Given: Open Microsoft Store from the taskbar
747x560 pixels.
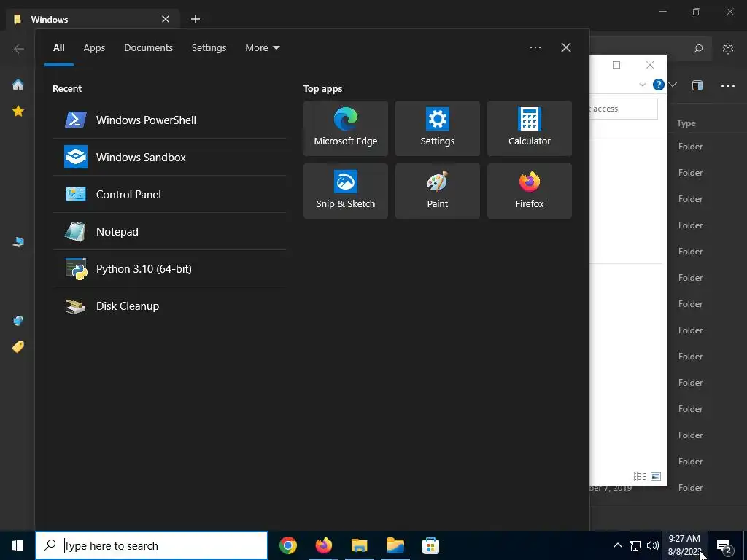Looking at the screenshot, I should [x=430, y=545].
